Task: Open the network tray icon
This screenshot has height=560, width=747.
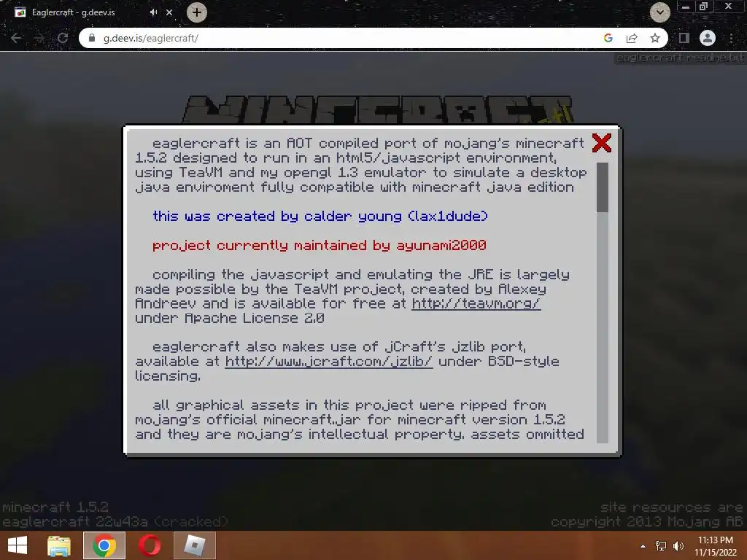Action: pyautogui.click(x=661, y=546)
